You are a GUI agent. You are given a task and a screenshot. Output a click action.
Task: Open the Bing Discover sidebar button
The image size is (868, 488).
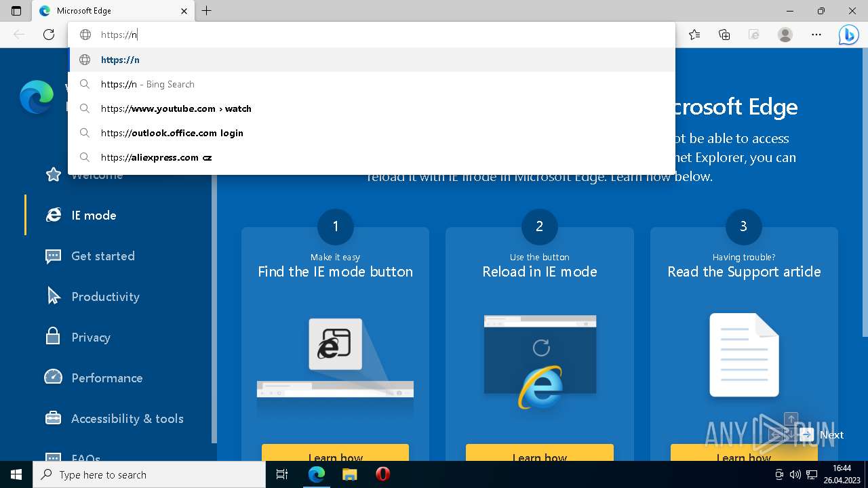(x=848, y=35)
